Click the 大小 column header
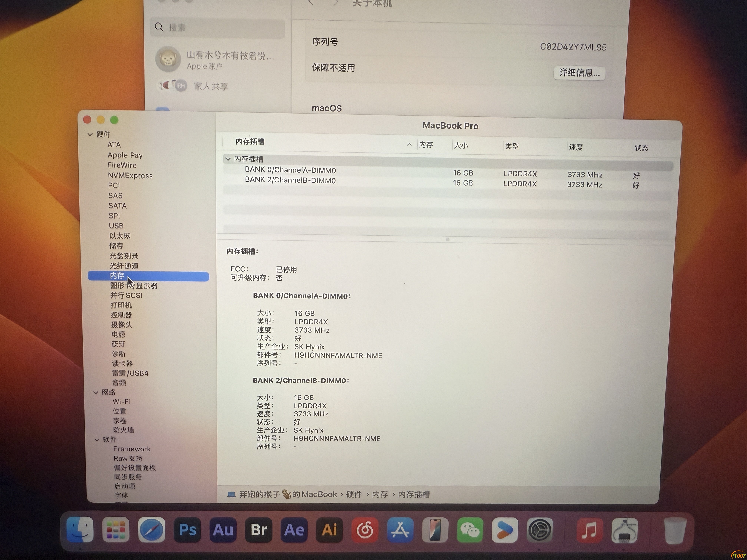 click(461, 145)
